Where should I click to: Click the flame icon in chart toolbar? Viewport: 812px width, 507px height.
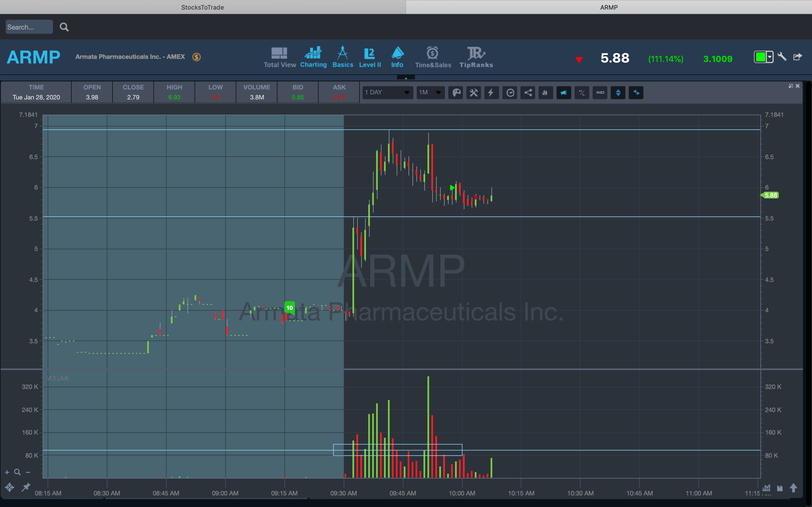[545, 93]
